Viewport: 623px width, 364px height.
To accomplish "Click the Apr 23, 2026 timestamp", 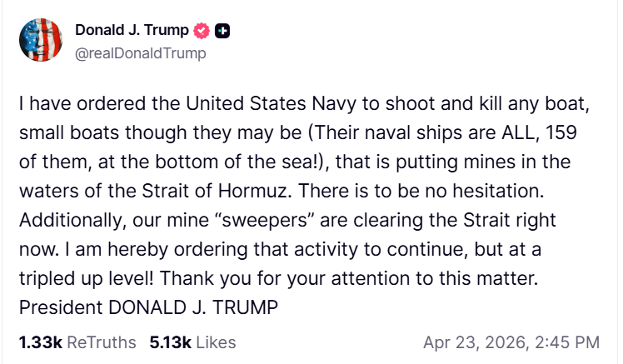I will tap(511, 342).
